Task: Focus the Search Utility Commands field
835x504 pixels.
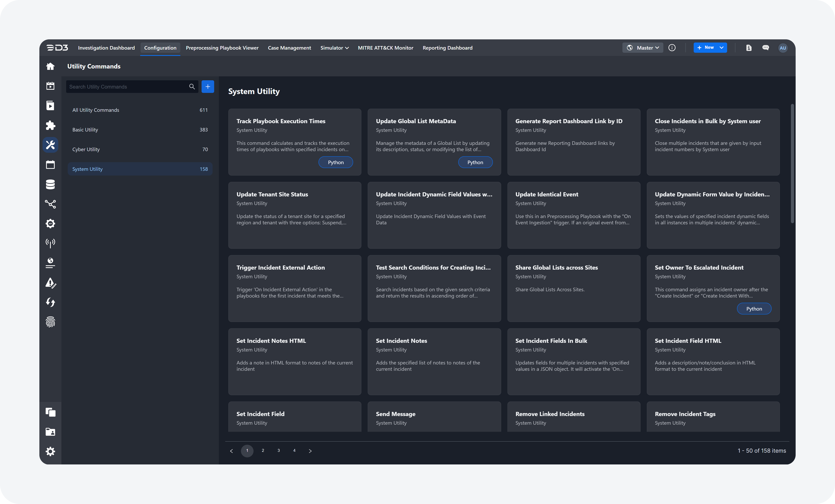Action: tap(127, 87)
